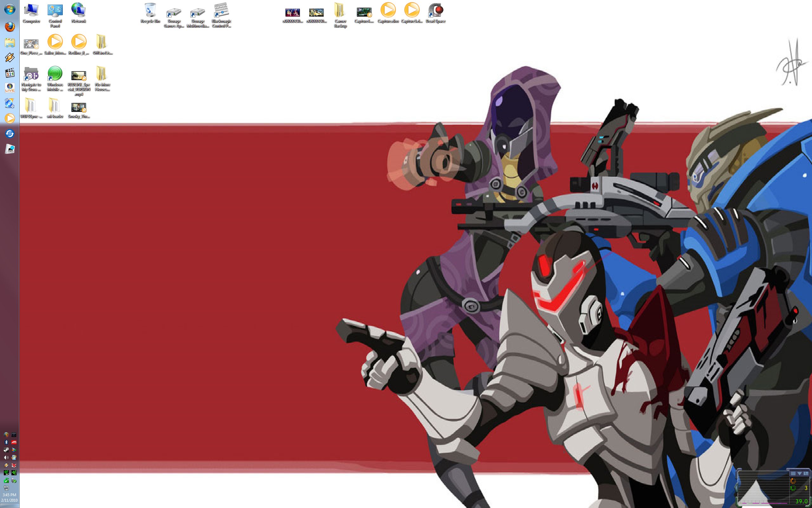The width and height of the screenshot is (812, 508).
Task: Click the Show Desktop button below clock
Action: [x=10, y=506]
